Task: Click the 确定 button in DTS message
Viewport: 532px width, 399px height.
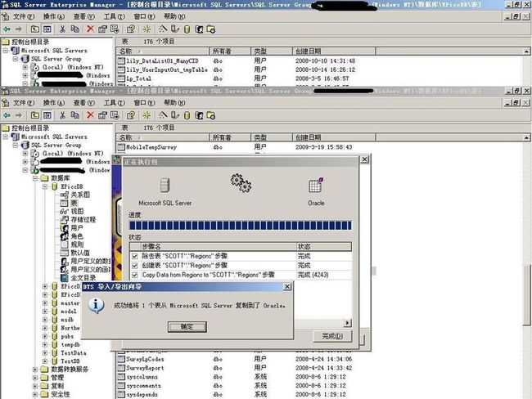Action: (x=187, y=327)
